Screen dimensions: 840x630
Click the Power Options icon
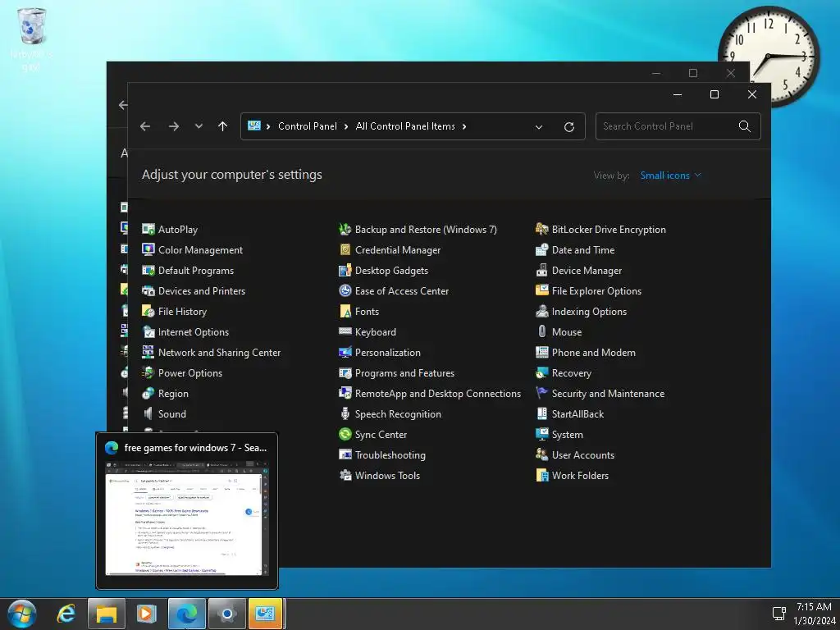click(x=148, y=373)
